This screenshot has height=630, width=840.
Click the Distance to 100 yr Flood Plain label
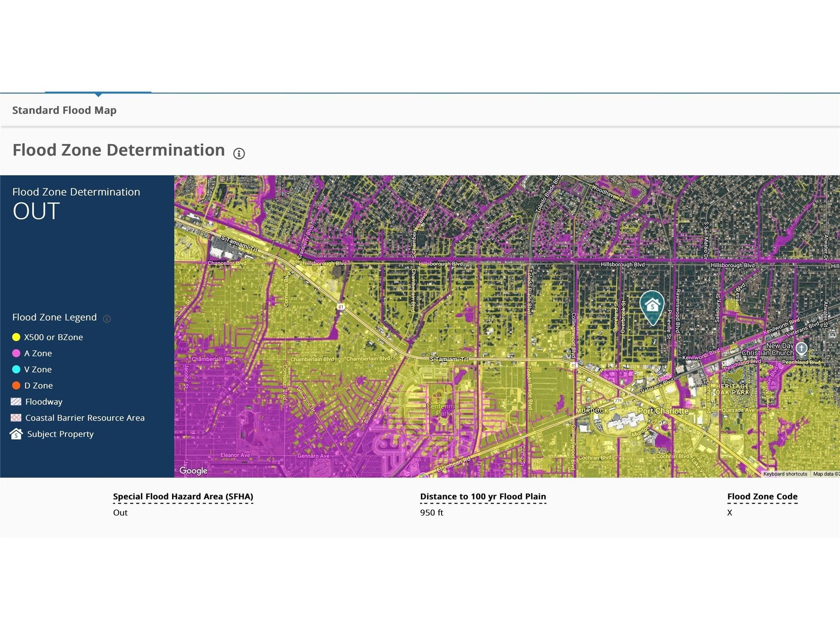point(483,496)
